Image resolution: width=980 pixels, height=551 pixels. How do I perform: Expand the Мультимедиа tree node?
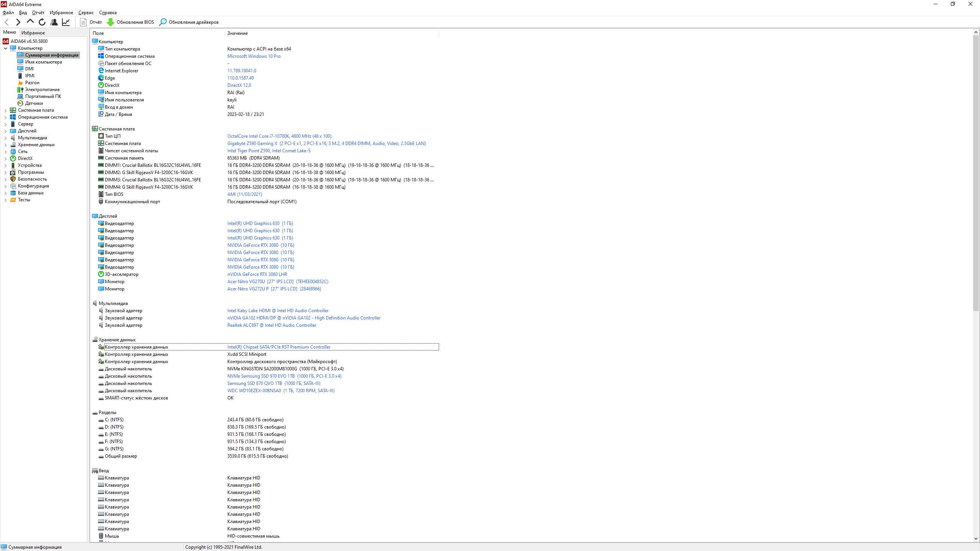pyautogui.click(x=6, y=138)
